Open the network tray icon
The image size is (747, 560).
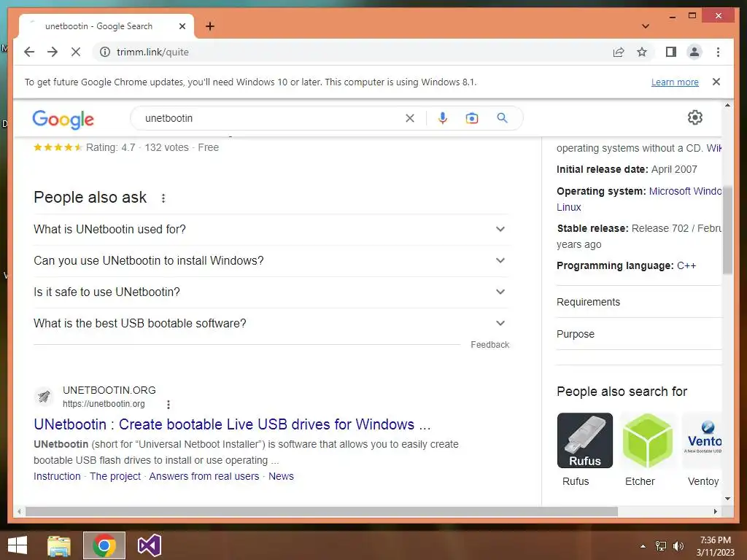coord(661,546)
